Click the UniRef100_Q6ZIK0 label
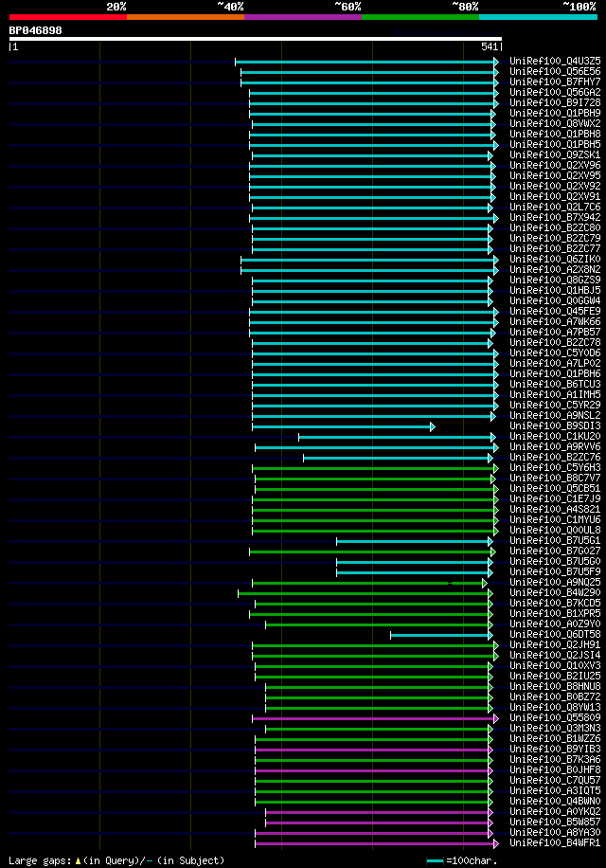Viewport: 606px width, 868px height. 555,259
